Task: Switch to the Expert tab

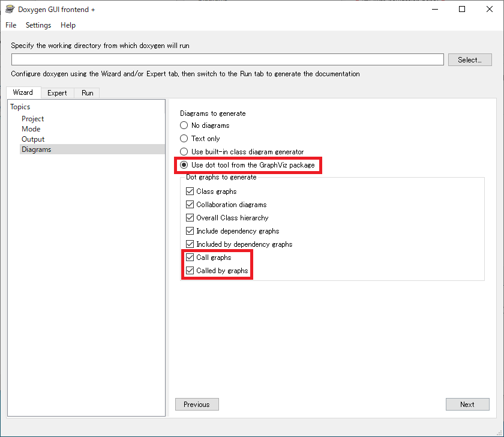Action: point(57,93)
